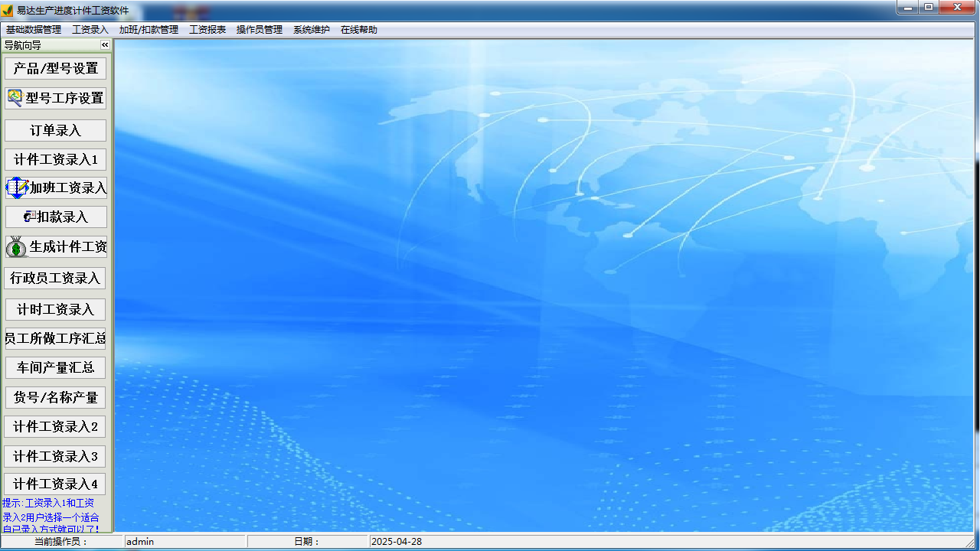This screenshot has width=980, height=551.
Task: Click the magnifier icon on 型号工序设置
Action: 15,98
